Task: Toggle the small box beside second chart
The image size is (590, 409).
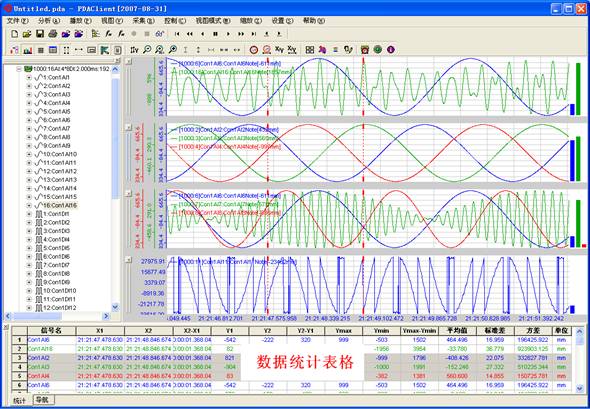Action: tap(128, 127)
